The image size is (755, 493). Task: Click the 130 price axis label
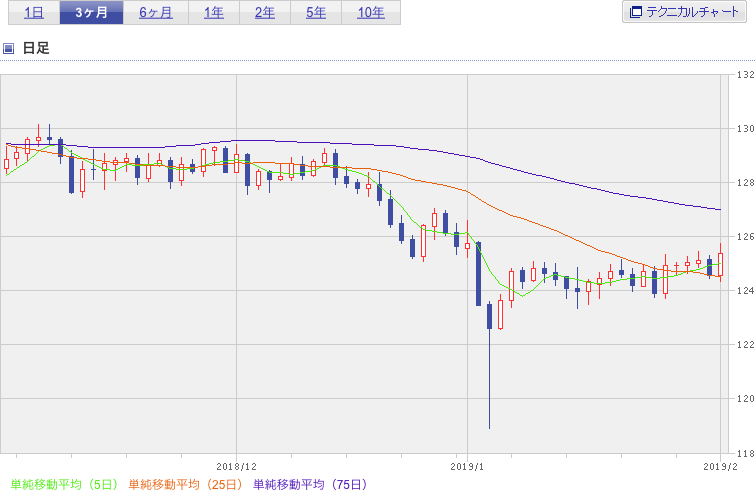pos(745,129)
